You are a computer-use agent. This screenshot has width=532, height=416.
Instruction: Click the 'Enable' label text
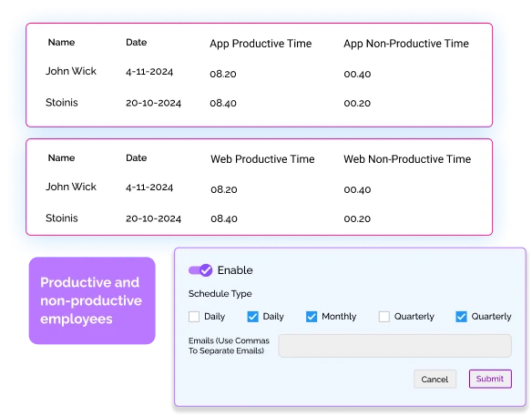[x=235, y=270]
